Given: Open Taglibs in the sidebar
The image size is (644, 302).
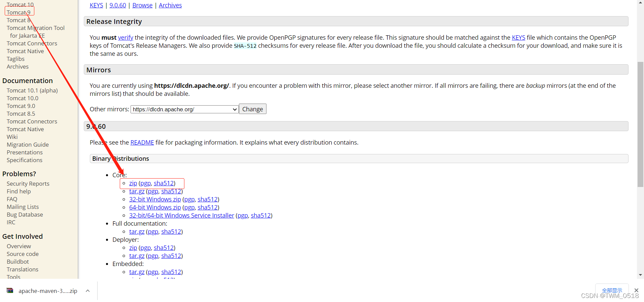Looking at the screenshot, I should click(15, 59).
